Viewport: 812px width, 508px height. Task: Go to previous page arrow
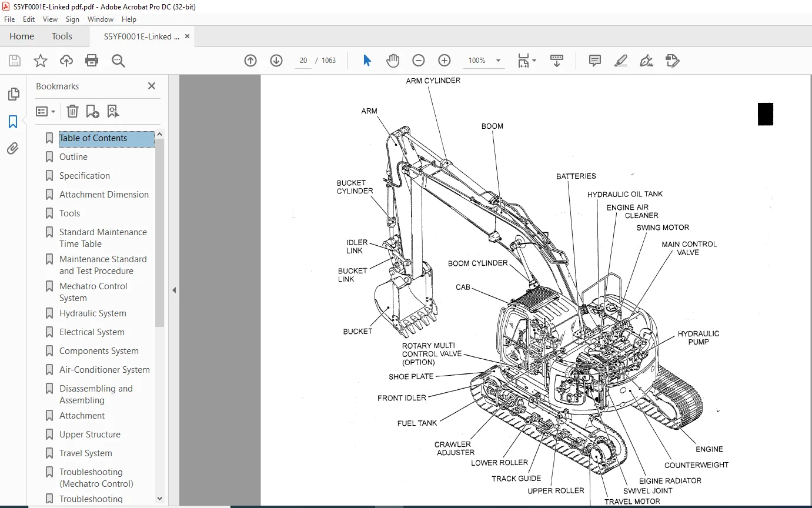pos(250,61)
